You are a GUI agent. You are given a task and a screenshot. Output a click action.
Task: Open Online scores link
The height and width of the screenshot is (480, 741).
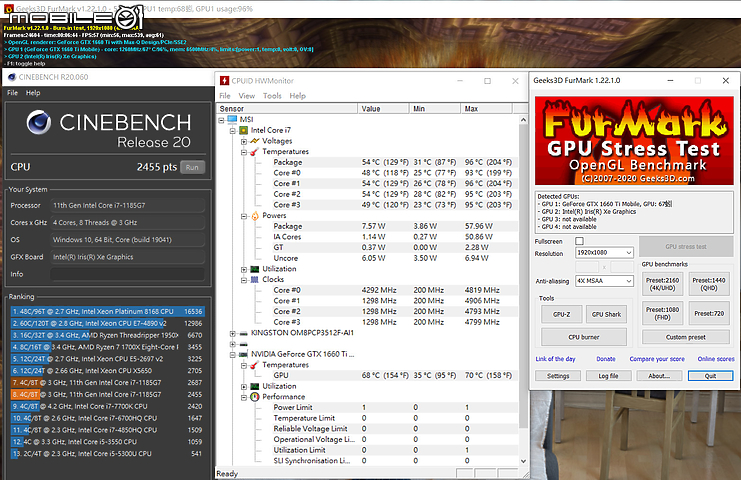[716, 359]
